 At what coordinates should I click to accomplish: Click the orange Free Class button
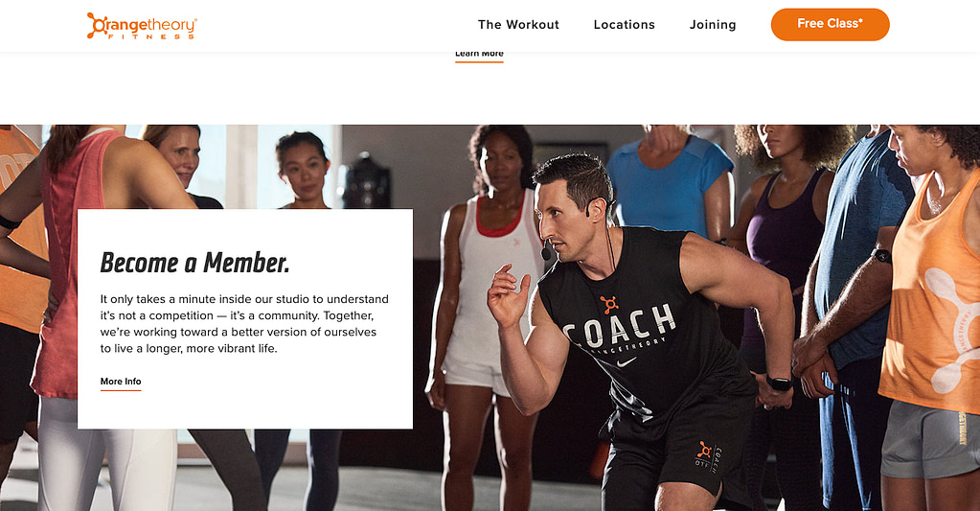click(830, 24)
